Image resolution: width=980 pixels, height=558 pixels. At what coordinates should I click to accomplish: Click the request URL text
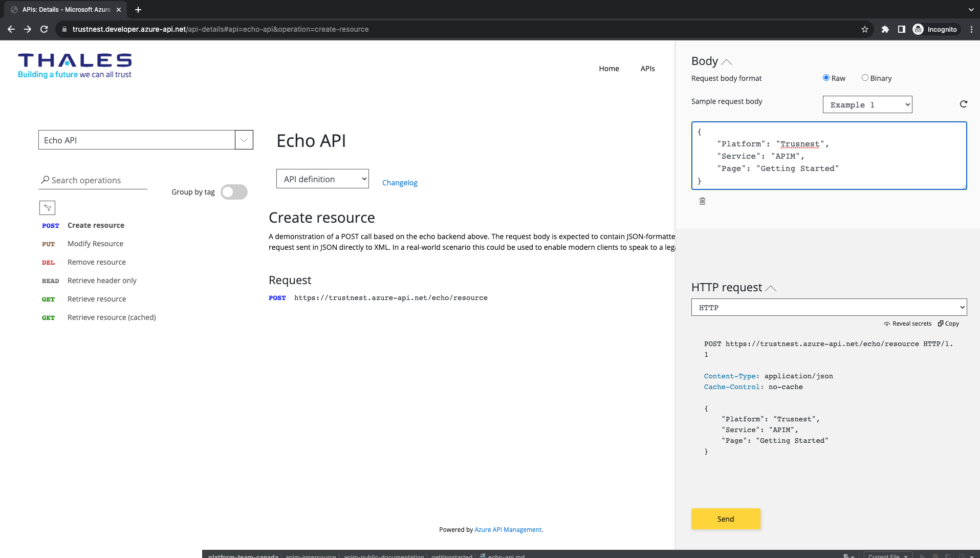coord(391,298)
